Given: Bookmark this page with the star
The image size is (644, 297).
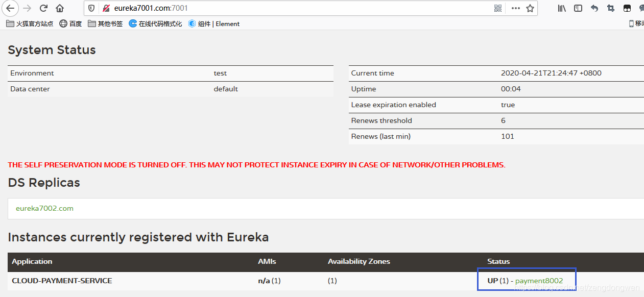Looking at the screenshot, I should click(x=530, y=8).
